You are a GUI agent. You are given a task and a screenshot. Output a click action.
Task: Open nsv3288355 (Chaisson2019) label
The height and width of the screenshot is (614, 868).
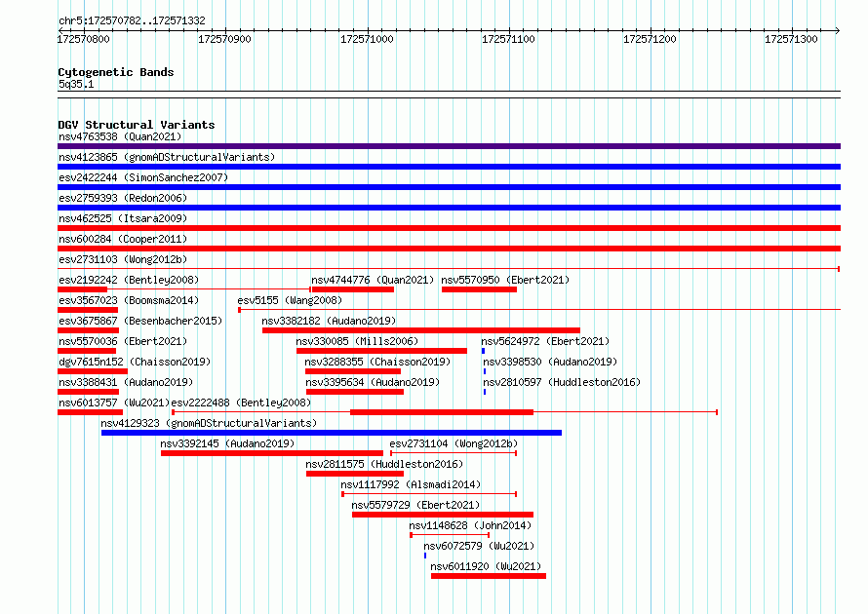click(377, 362)
